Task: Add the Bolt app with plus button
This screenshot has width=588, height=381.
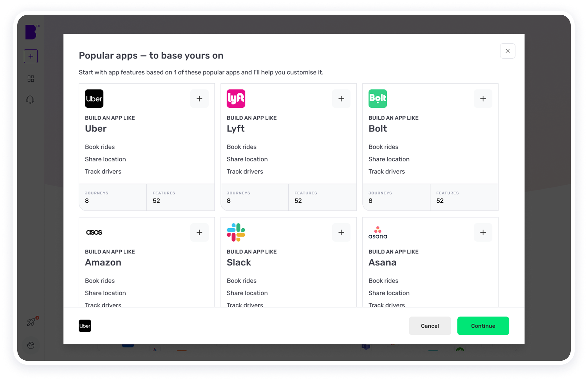Action: click(x=483, y=98)
